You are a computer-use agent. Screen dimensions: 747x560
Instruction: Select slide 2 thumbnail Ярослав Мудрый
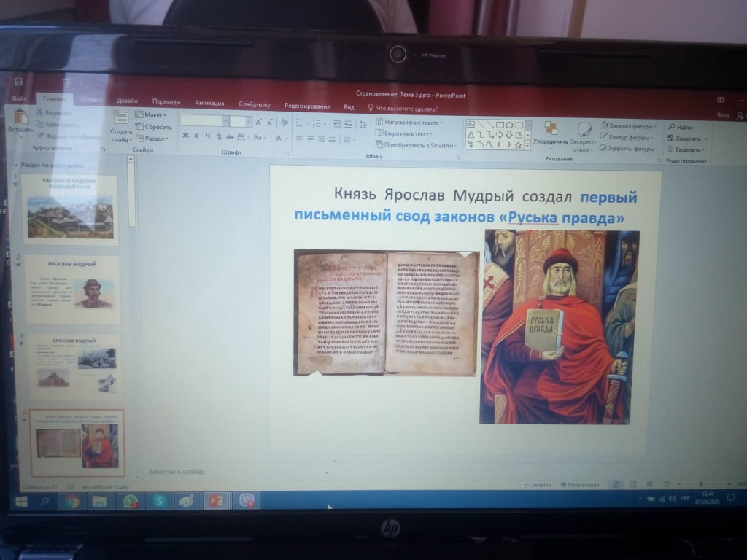coord(72,289)
